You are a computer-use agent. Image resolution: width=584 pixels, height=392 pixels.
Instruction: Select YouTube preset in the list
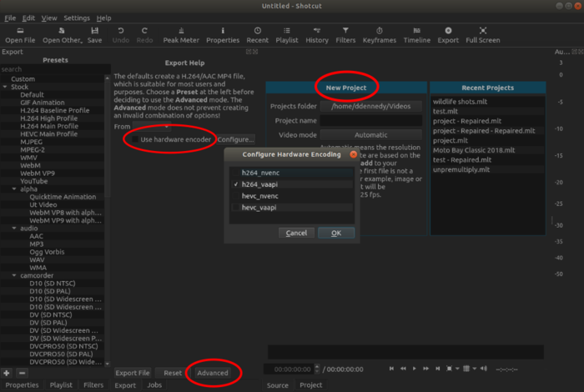tap(34, 181)
